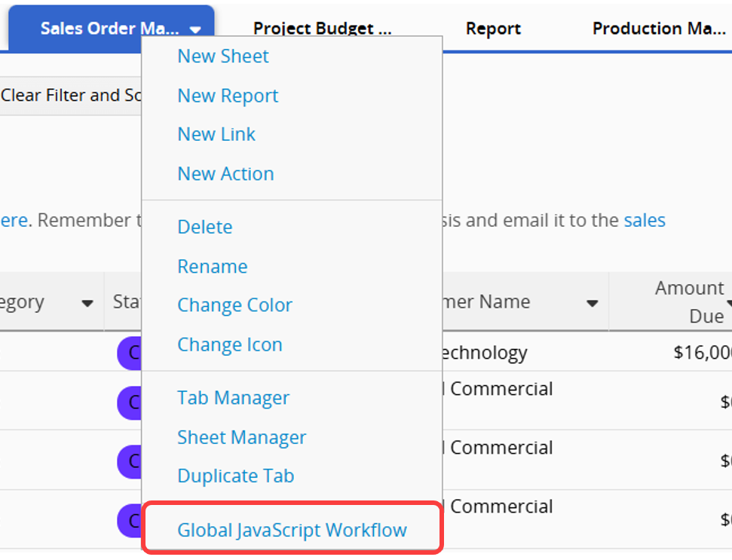
Task: Click Rename in the tab menu
Action: [212, 267]
